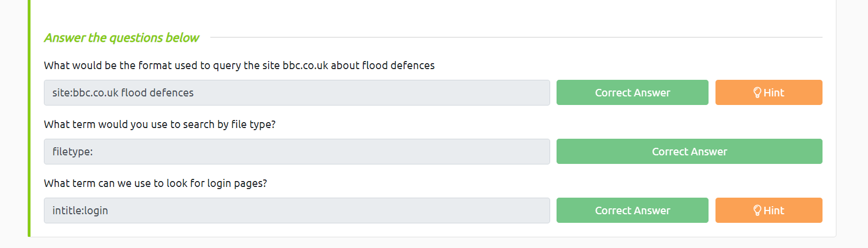This screenshot has width=868, height=248.
Task: Click the horizontal divider line beside the heading
Action: 516,37
